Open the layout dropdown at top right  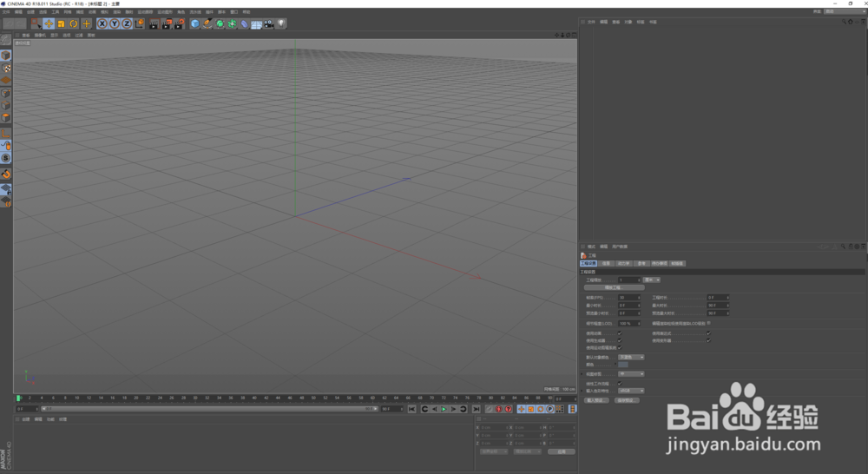click(x=845, y=11)
